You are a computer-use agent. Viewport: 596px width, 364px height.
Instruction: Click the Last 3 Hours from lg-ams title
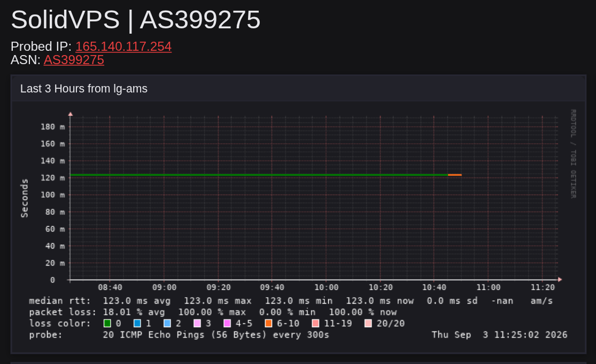(x=83, y=89)
